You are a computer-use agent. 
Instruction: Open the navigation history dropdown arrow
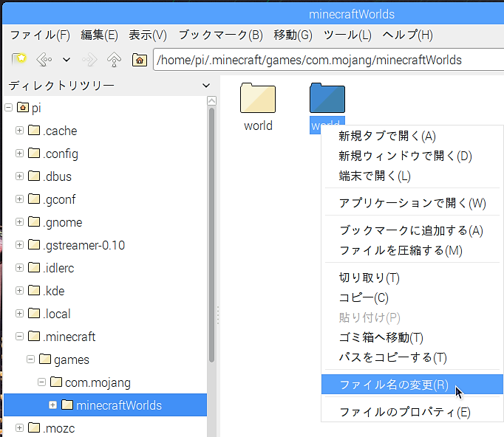(67, 60)
